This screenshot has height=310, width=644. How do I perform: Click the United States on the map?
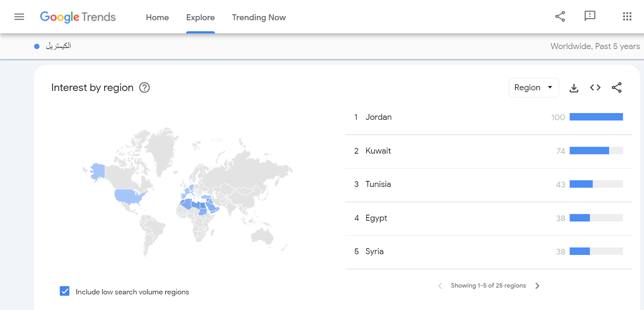(129, 196)
